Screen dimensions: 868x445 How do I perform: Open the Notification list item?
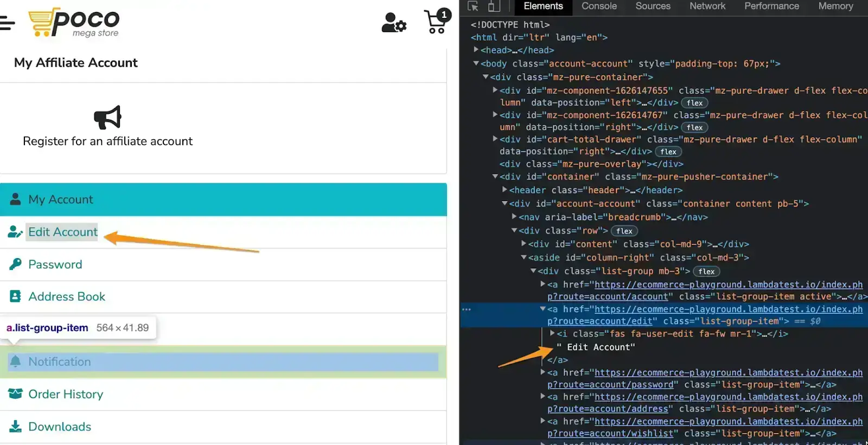pyautogui.click(x=223, y=362)
